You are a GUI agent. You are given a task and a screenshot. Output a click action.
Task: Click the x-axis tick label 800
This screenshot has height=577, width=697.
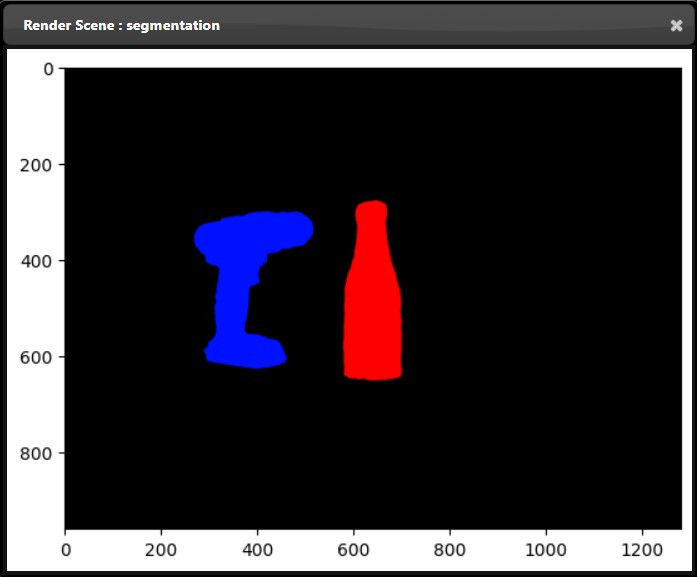pos(449,548)
